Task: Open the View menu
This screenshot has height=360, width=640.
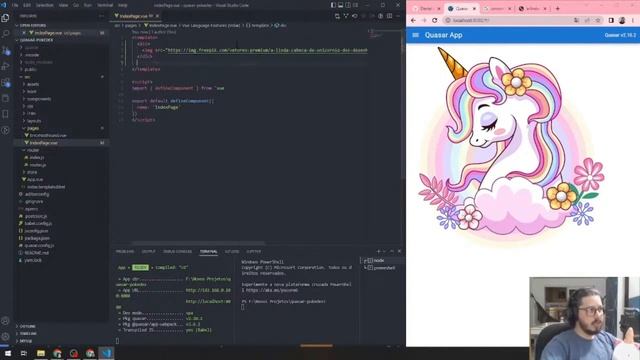Action: 63,5
